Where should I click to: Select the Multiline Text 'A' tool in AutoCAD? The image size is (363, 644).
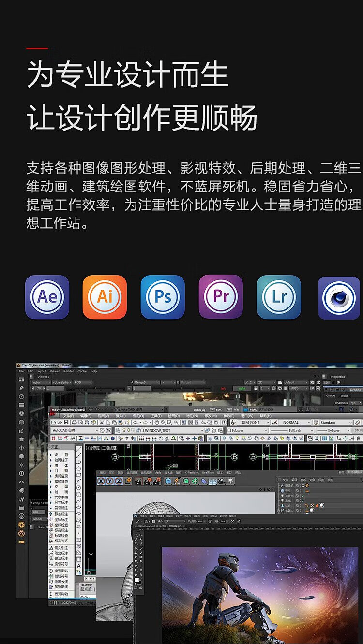[79, 566]
